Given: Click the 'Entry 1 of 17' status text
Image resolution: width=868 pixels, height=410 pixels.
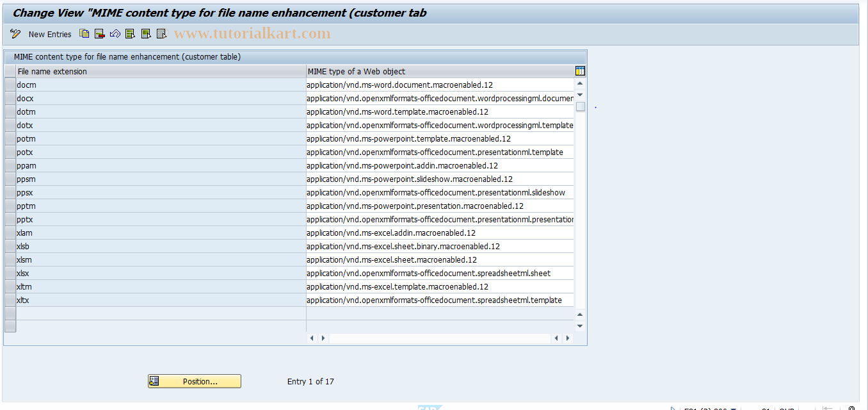Looking at the screenshot, I should tap(310, 381).
